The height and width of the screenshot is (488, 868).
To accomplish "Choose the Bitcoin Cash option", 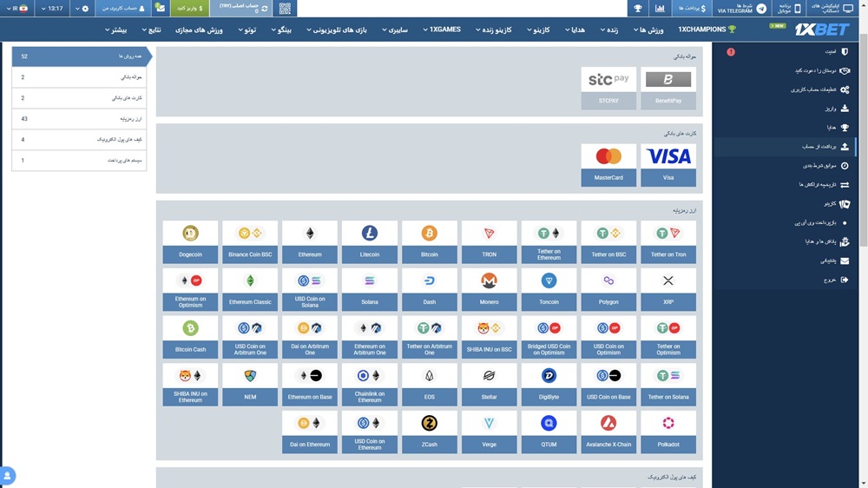I will [x=190, y=337].
